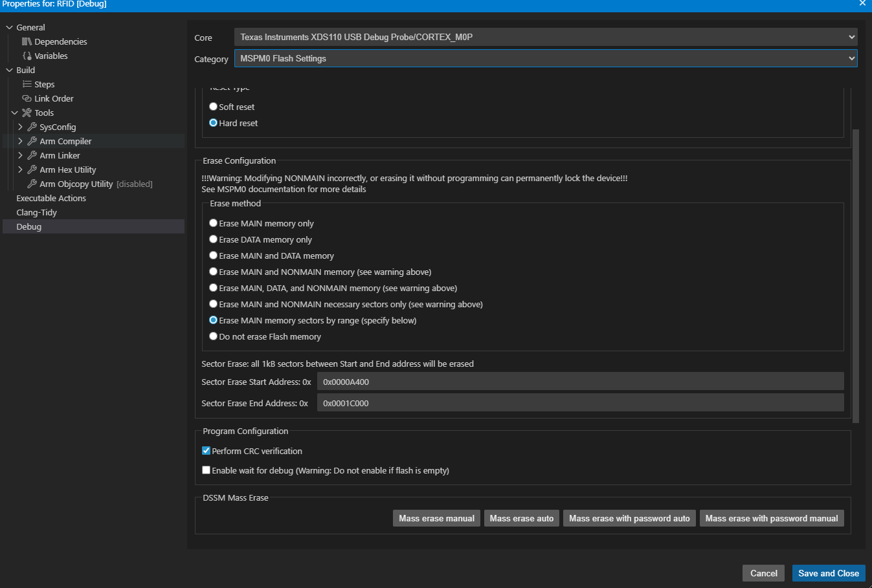This screenshot has height=588, width=872.
Task: Open the Core dropdown
Action: click(x=546, y=37)
